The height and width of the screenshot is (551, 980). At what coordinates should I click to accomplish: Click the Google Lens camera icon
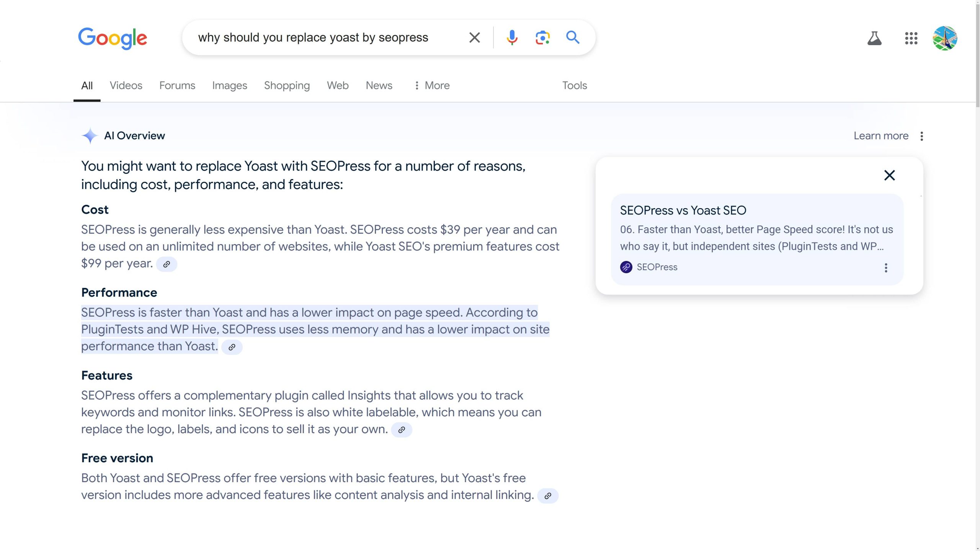point(542,37)
